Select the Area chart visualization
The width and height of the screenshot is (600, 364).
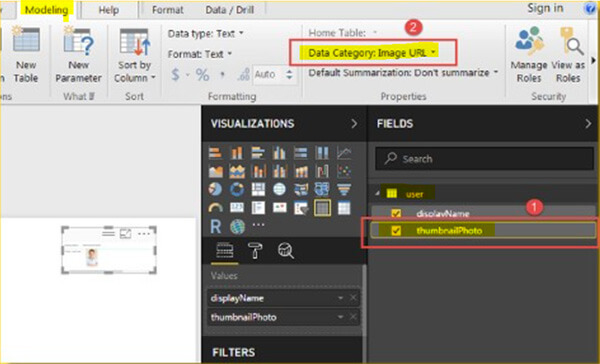pos(215,171)
